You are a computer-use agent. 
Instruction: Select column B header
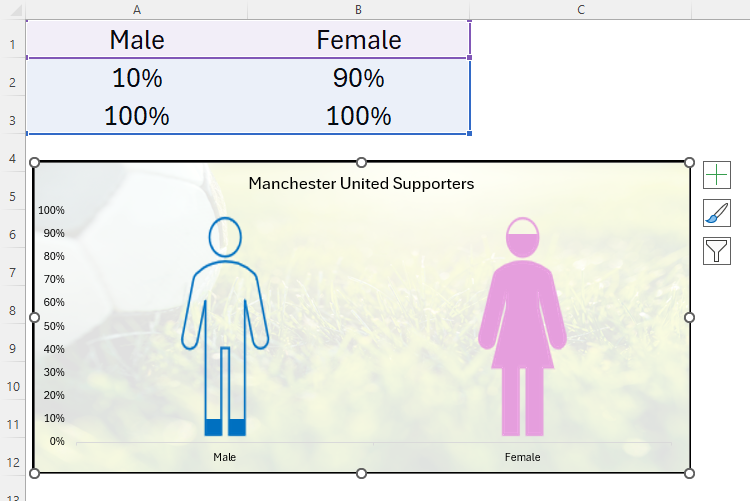tap(359, 10)
